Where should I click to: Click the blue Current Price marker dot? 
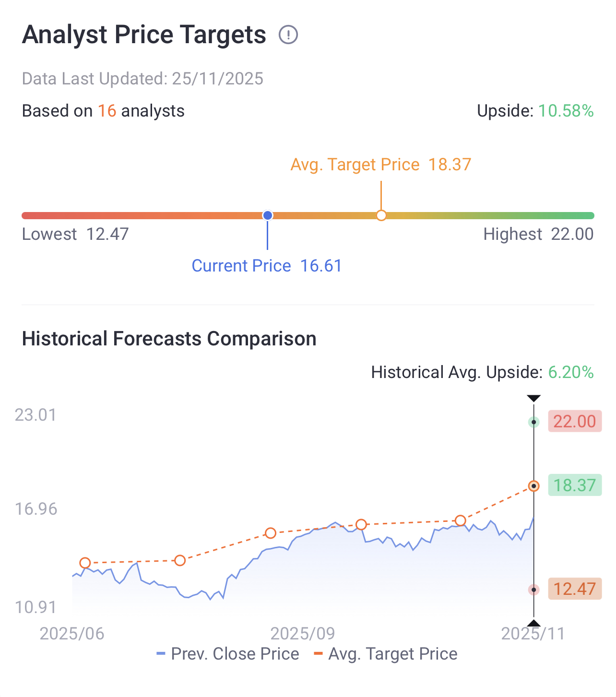coord(268,215)
